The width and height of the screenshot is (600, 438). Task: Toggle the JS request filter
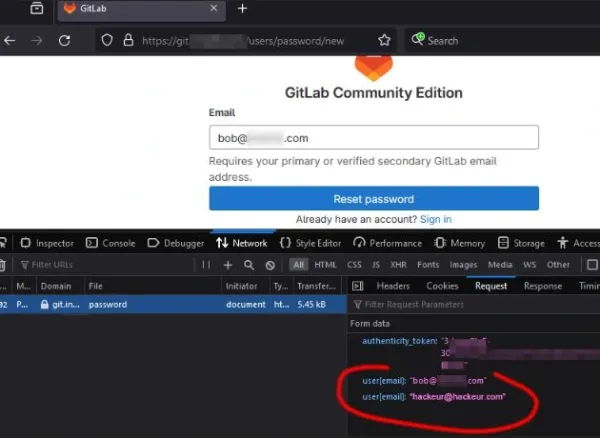pyautogui.click(x=376, y=265)
